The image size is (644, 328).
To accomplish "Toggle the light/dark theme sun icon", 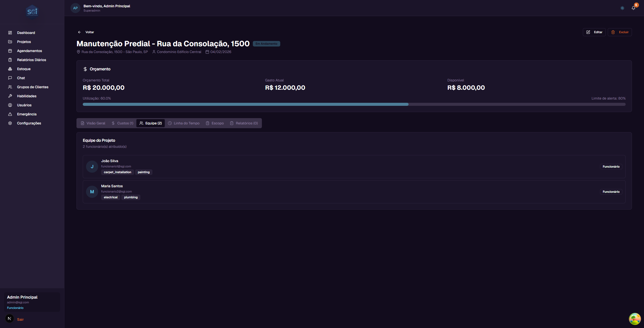I will tap(622, 8).
